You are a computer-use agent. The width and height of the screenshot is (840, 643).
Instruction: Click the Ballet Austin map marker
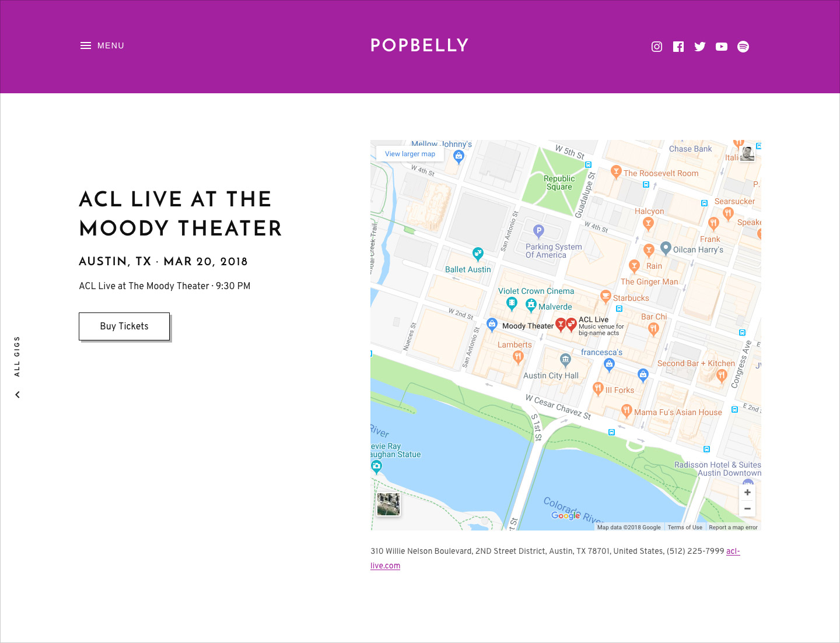tap(478, 254)
